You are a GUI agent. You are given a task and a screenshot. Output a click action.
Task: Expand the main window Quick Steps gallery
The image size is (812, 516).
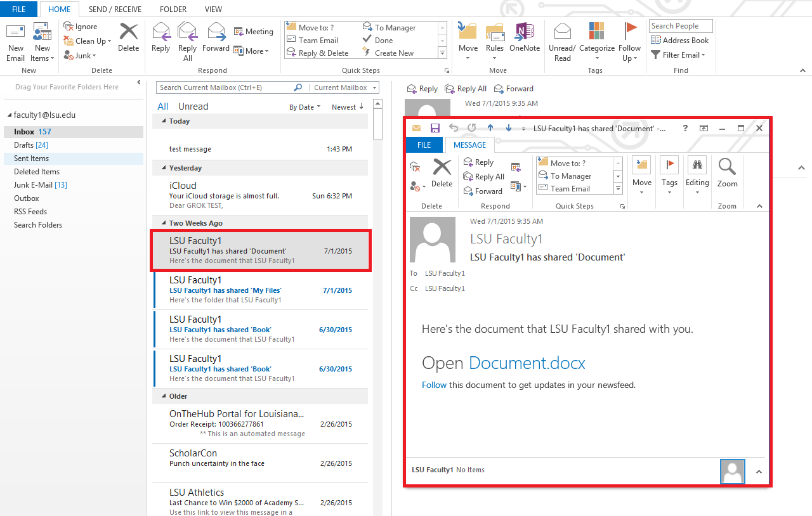coord(442,53)
